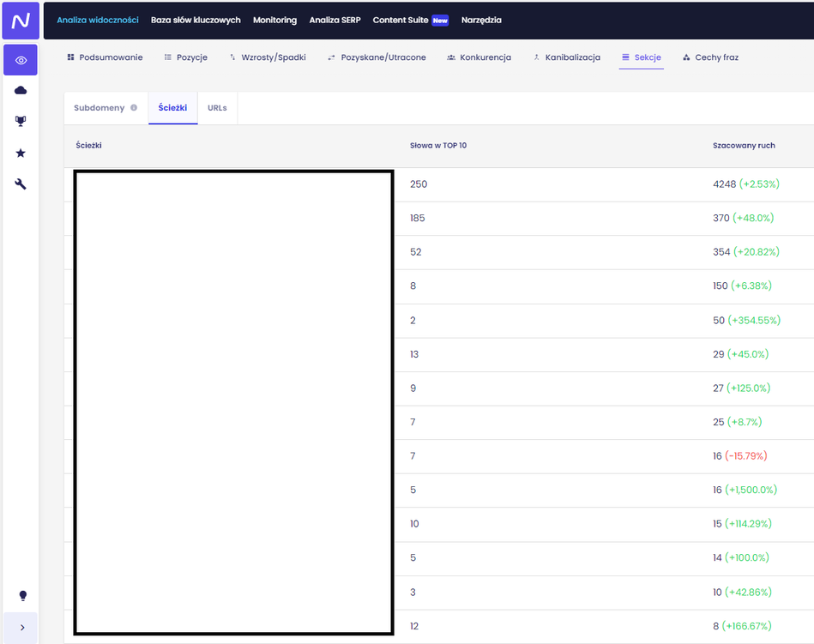Viewport: 814px width, 644px height.
Task: Click the Senuto N logo icon
Action: [x=21, y=21]
